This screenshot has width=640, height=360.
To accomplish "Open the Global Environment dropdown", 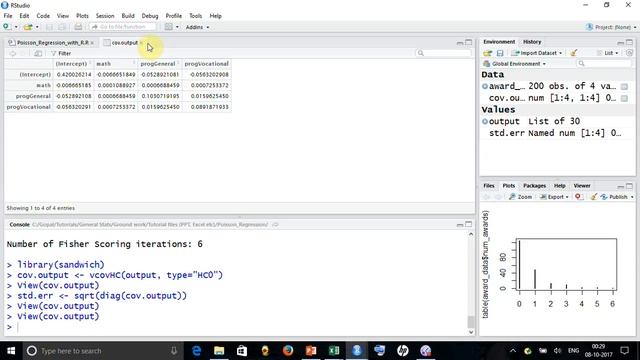I will pyautogui.click(x=515, y=64).
